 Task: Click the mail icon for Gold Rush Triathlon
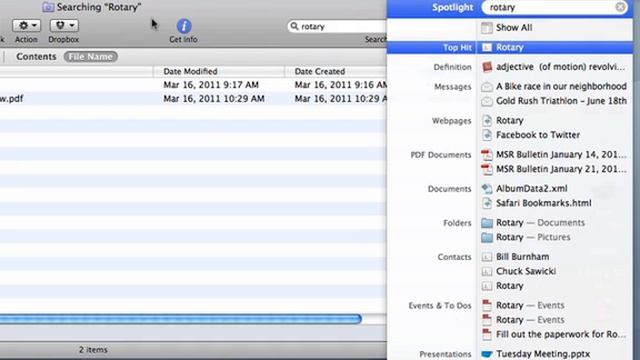point(487,101)
